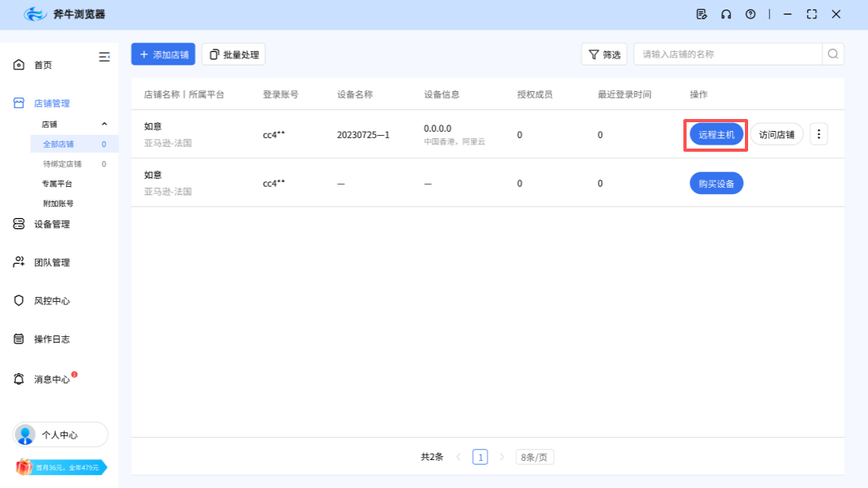The width and height of the screenshot is (868, 488).
Task: Collapse the 店铺 section chevron
Action: click(102, 124)
